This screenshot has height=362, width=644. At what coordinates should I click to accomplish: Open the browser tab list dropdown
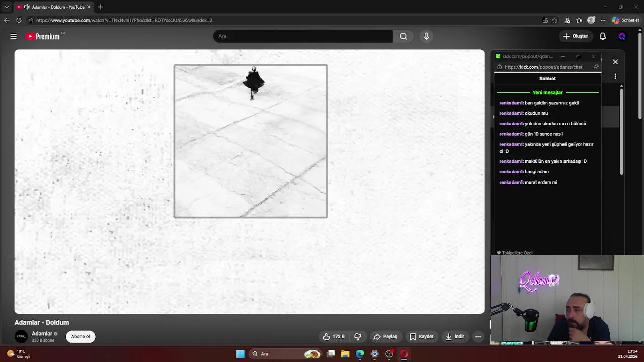[6, 7]
